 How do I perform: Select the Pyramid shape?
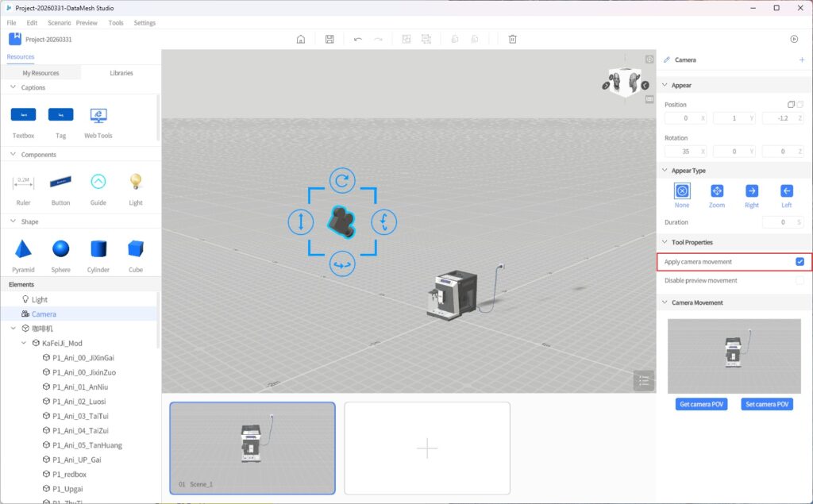(24, 249)
